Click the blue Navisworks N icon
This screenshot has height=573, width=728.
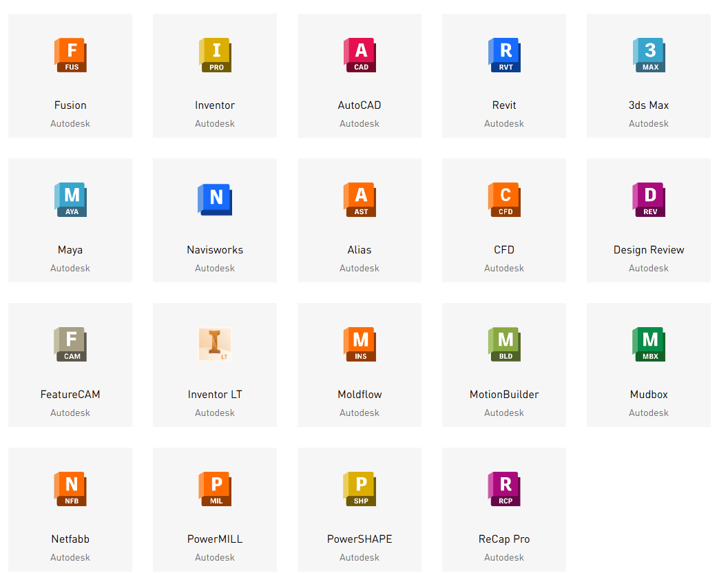pyautogui.click(x=215, y=200)
